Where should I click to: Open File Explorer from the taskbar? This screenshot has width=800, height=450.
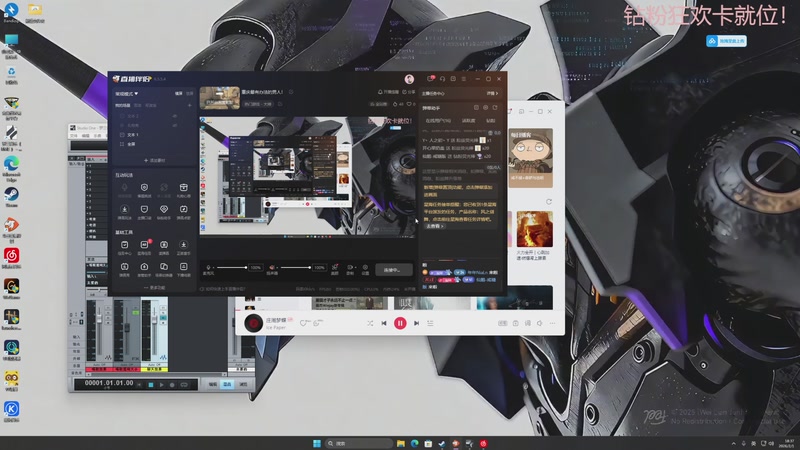tap(401, 443)
